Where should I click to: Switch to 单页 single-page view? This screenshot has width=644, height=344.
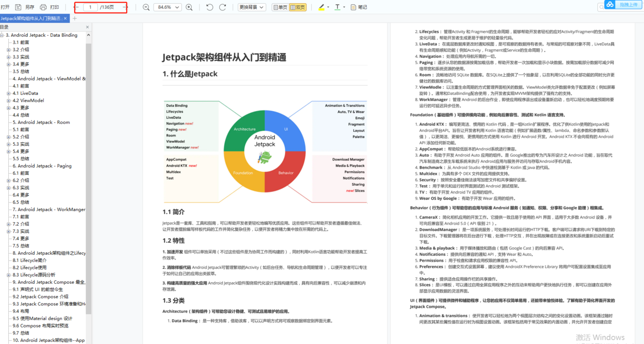(280, 7)
